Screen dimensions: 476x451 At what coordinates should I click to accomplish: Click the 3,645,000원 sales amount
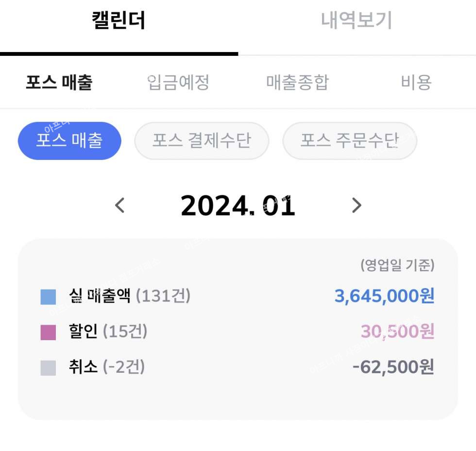point(384,295)
